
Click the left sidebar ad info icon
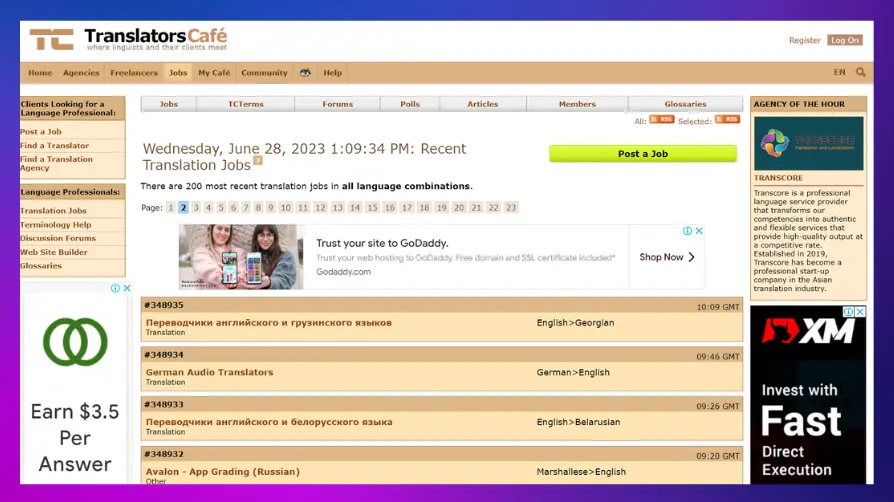115,288
